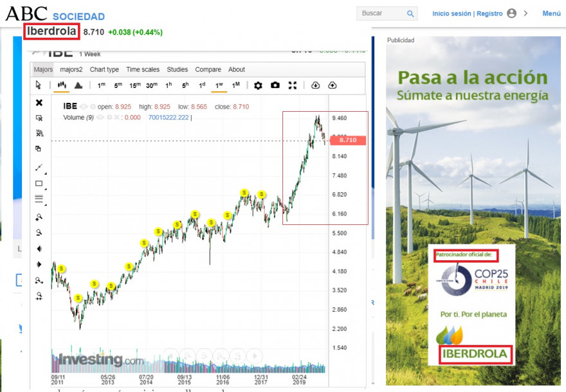Click the Inicio sesión link
This screenshot has width=566, height=392.
click(452, 13)
